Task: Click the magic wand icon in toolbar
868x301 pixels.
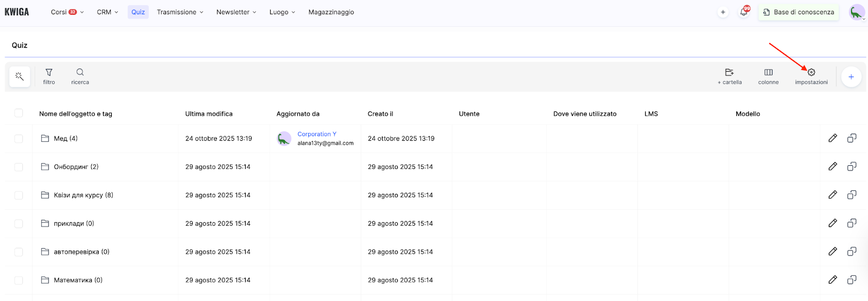Action: coord(20,77)
